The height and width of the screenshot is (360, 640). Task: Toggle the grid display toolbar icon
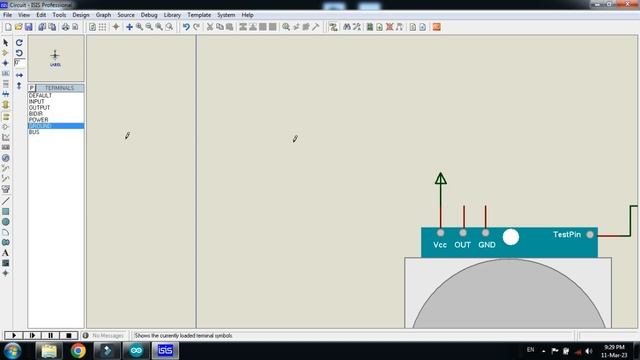point(102,27)
